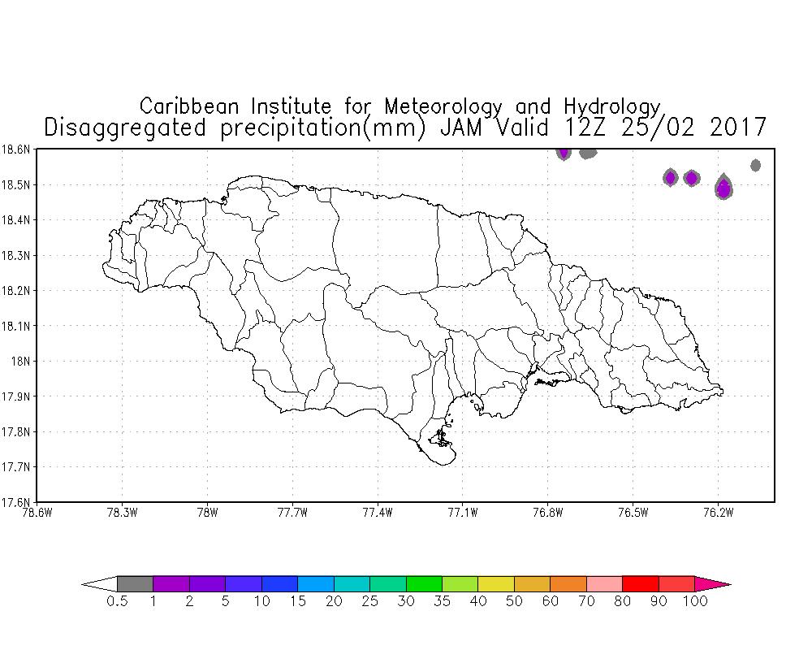Screen dimensions: 812x650
Task: Click the pink swatch between 70 and 80
Action: 604,583
